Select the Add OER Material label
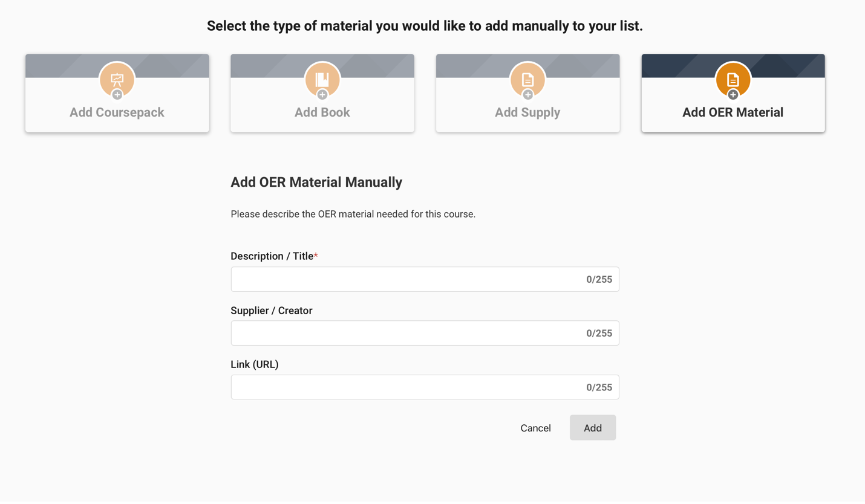Image resolution: width=865 pixels, height=504 pixels. coord(733,112)
